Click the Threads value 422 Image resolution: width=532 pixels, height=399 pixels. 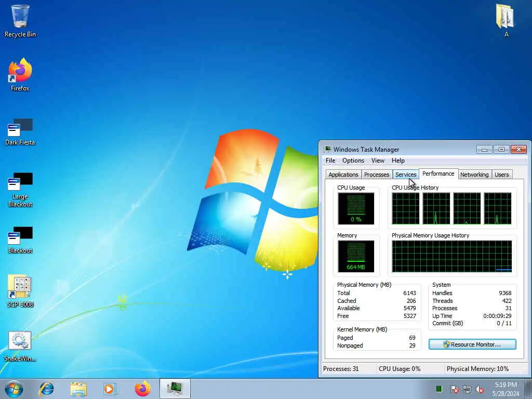tap(507, 301)
